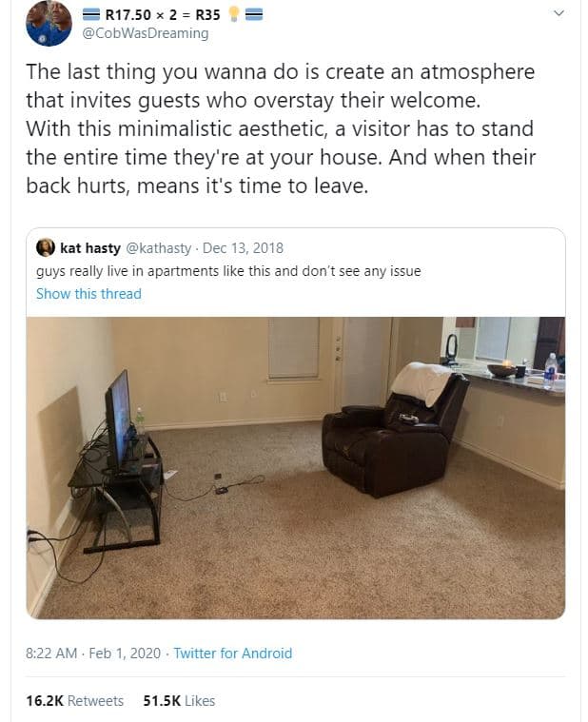This screenshot has width=588, height=722.
Task: Click the flag emoji after the light bulb
Action: (254, 15)
